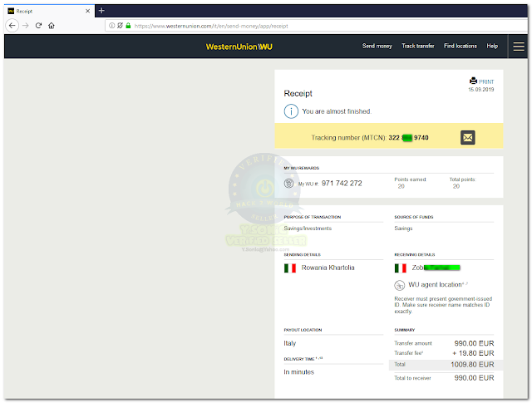Open the Send money menu item
This screenshot has width=532, height=403.
[377, 46]
